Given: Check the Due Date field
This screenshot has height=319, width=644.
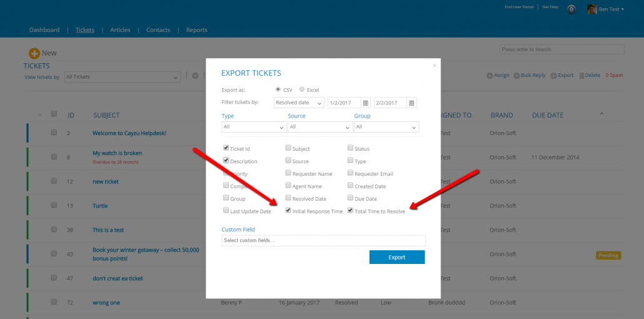Looking at the screenshot, I should click(350, 198).
